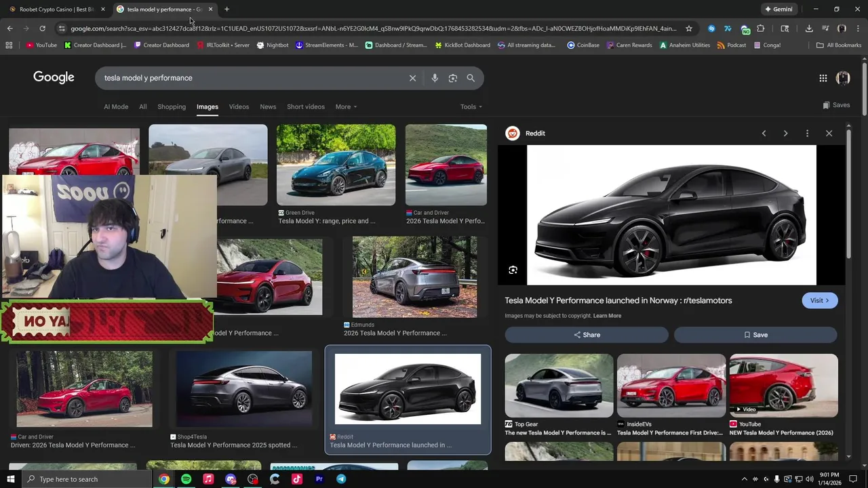Open the Chrome apps shortcut grid
Viewport: 868px width, 488px height.
9,45
